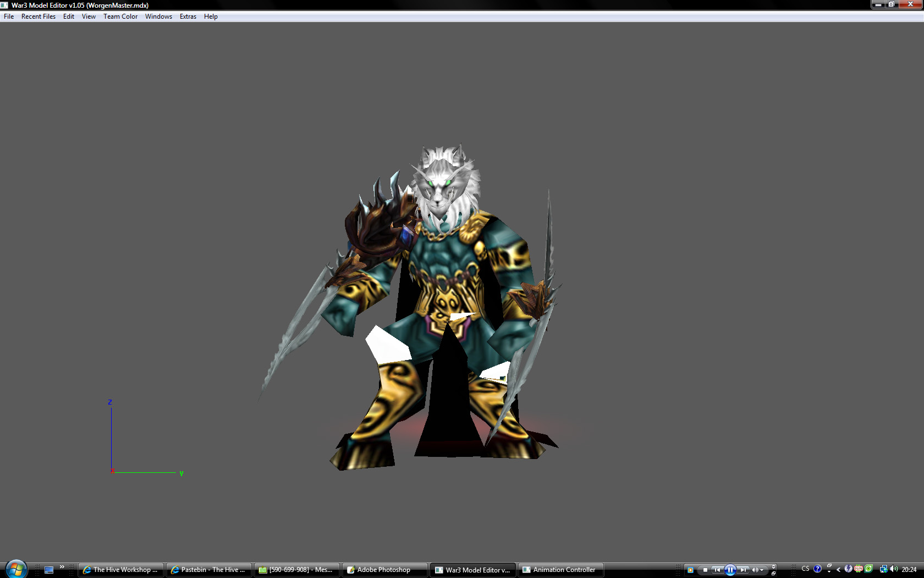Expand the quick launch overflow chevron
Viewport: 924px width, 578px height.
coord(62,567)
